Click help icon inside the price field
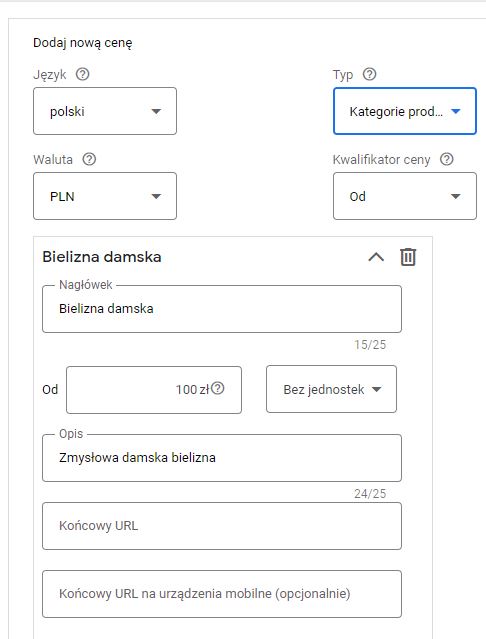Viewport: 486px width, 639px height. [x=218, y=388]
